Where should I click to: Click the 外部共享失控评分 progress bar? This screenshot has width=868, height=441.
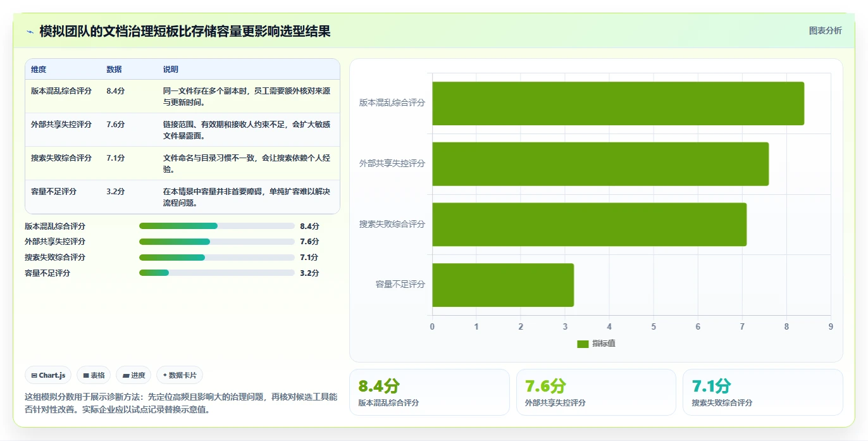pyautogui.click(x=217, y=242)
